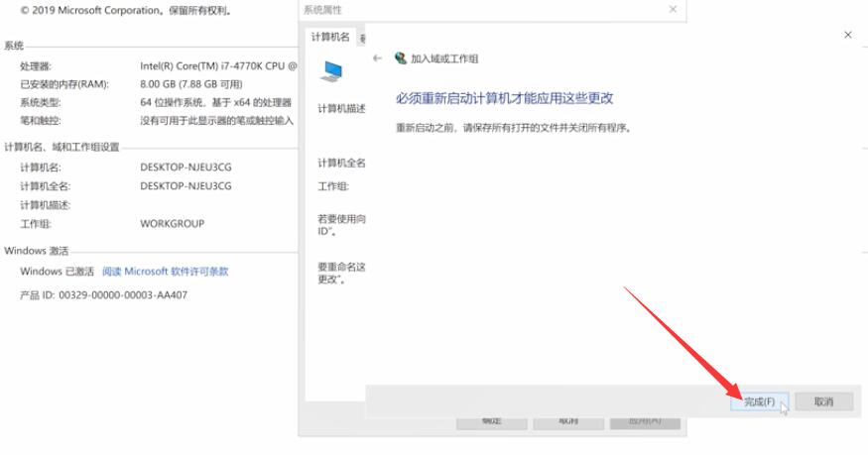
Task: Click the 完成(F) finish button
Action: click(759, 401)
